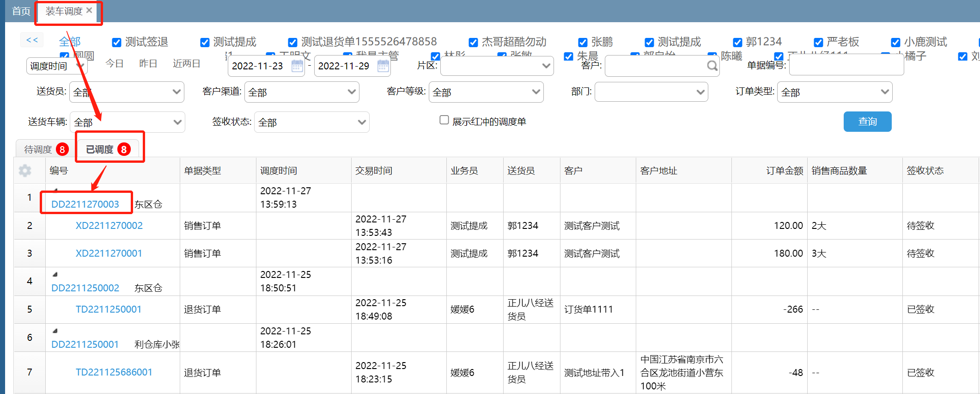Uncheck the 严老板 checkbox

[818, 43]
